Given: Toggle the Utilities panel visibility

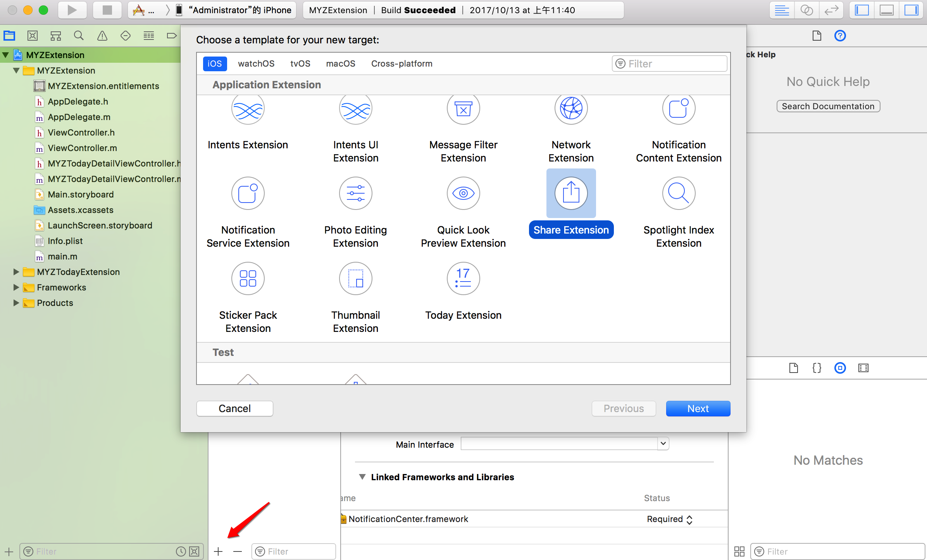Looking at the screenshot, I should point(911,10).
